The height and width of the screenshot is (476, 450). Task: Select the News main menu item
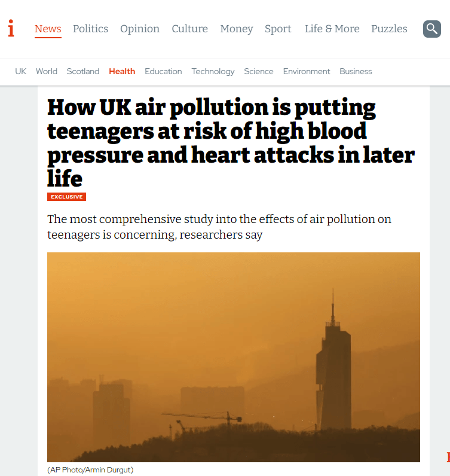coord(48,29)
